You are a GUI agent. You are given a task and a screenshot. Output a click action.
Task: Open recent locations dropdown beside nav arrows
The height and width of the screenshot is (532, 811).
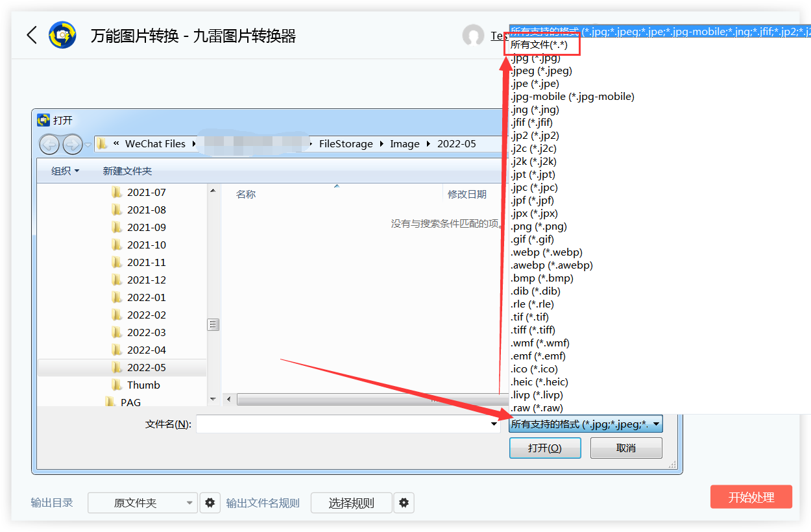pos(88,145)
